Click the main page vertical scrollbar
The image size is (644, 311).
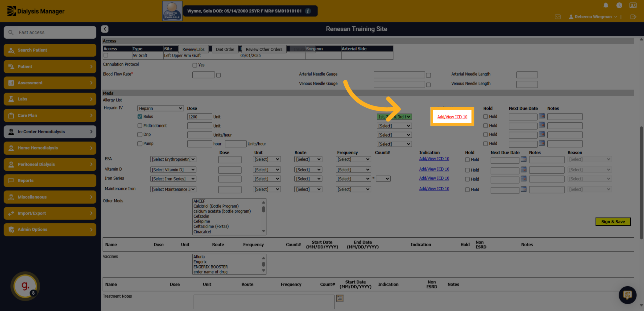click(x=641, y=182)
